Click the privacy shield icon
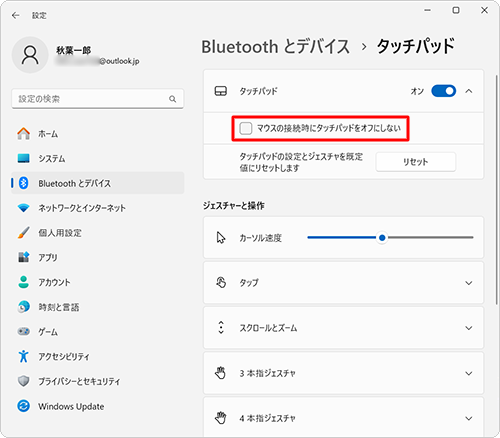The height and width of the screenshot is (438, 500). [x=24, y=381]
